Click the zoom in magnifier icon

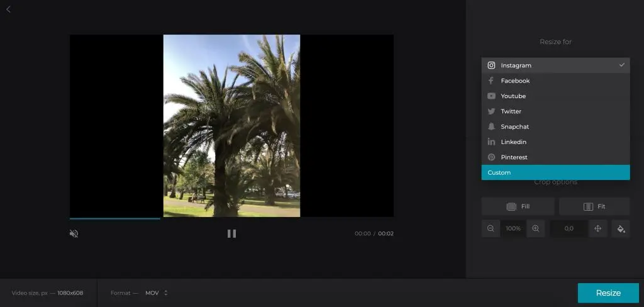pos(535,228)
